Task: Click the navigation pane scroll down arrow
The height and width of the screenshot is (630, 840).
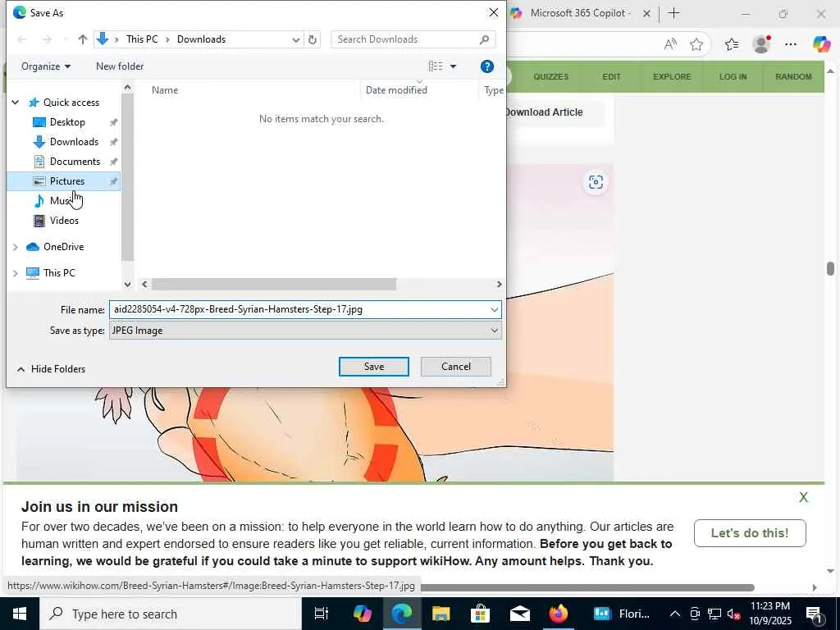Action: [127, 284]
